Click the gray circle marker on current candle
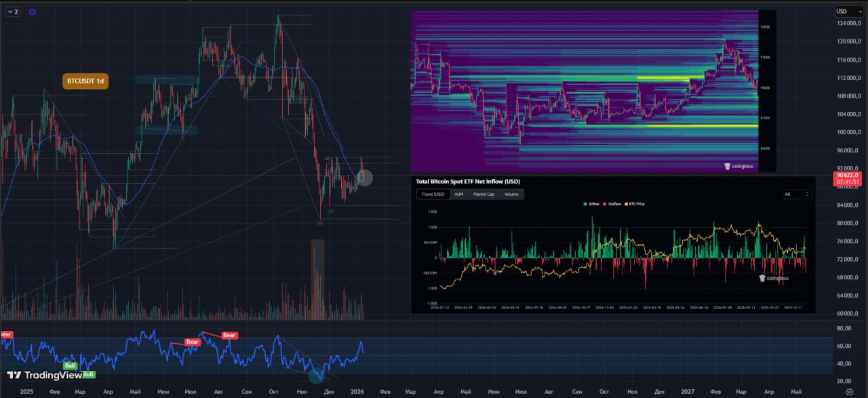The image size is (868, 398). (x=364, y=178)
